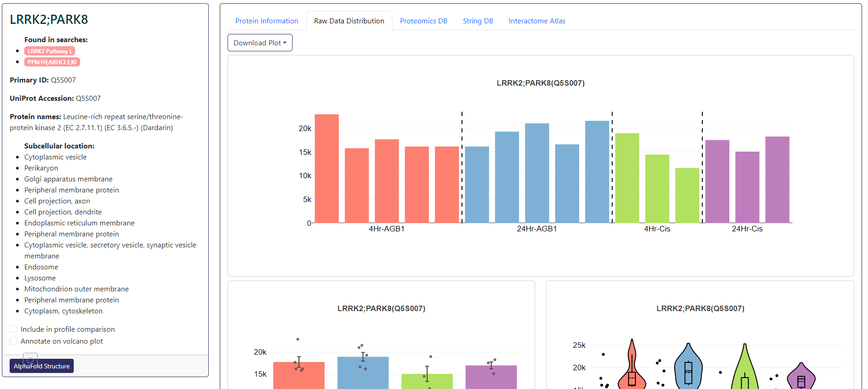
Task: Click the purple violin in the violin plot
Action: tap(801, 377)
